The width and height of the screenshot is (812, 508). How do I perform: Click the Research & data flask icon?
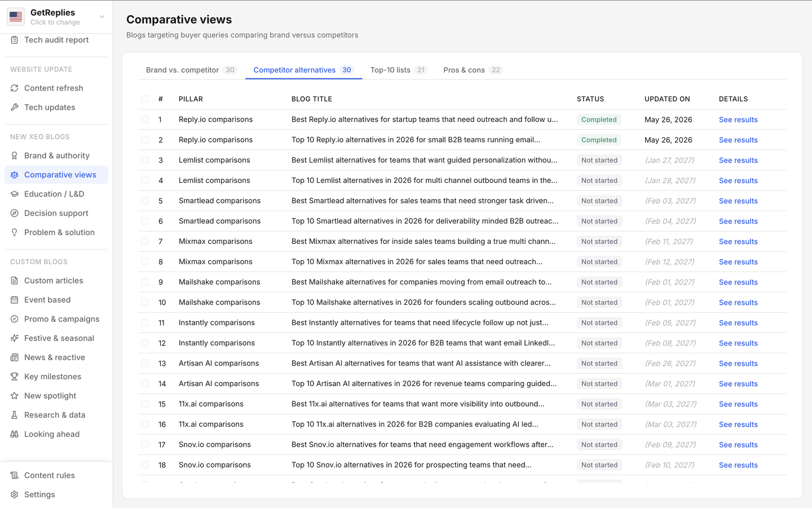[x=15, y=415]
